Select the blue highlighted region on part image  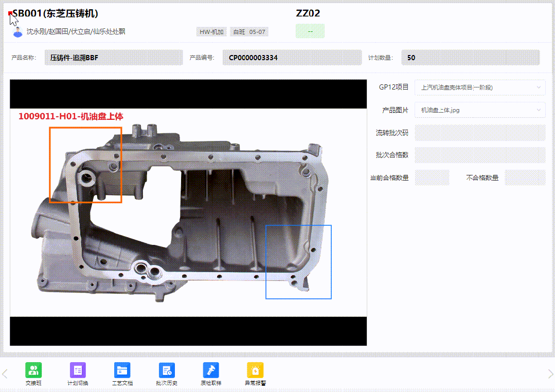[298, 262]
